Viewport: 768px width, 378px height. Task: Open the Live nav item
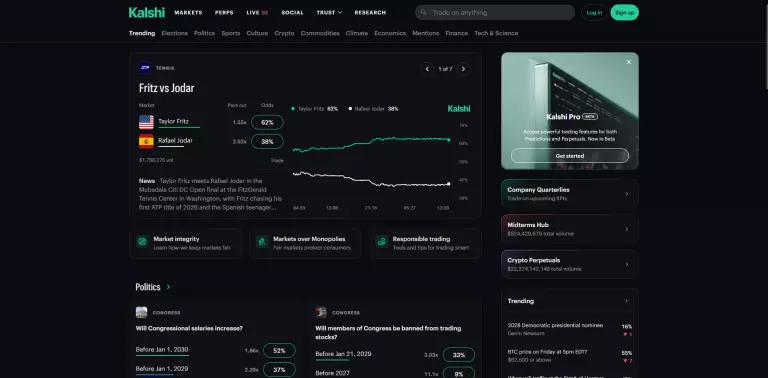pyautogui.click(x=257, y=13)
